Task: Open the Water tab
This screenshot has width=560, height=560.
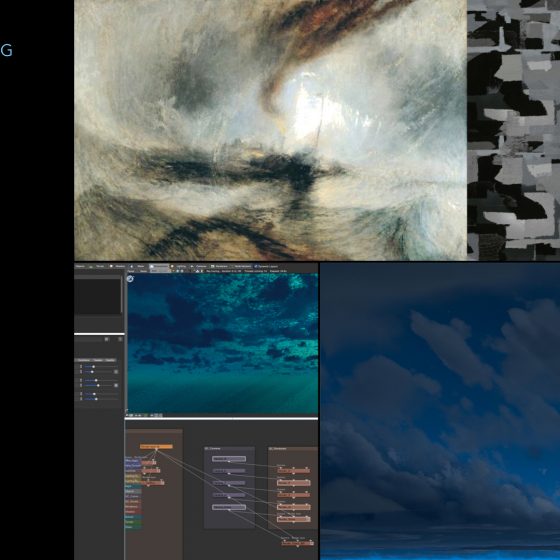Action: (138, 266)
